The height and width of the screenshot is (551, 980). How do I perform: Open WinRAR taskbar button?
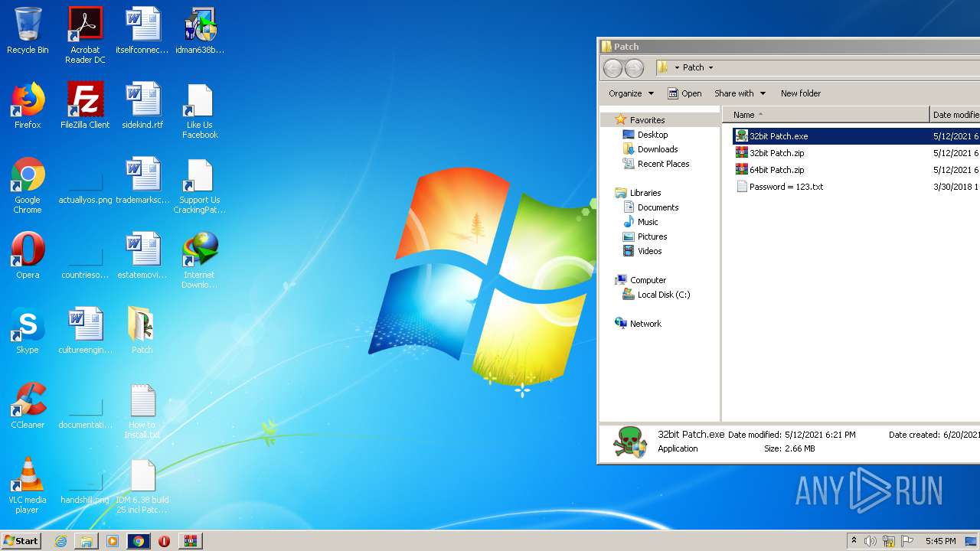(190, 541)
